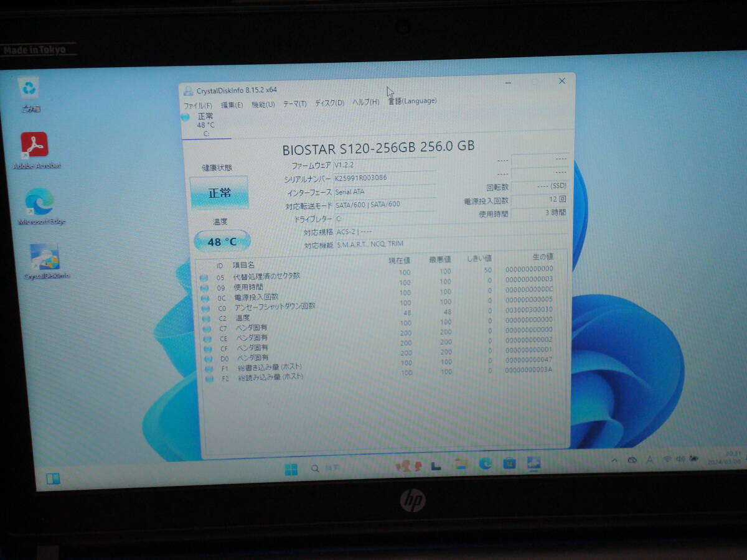The height and width of the screenshot is (560, 747).
Task: Click the 項目名 column header
Action: [243, 265]
